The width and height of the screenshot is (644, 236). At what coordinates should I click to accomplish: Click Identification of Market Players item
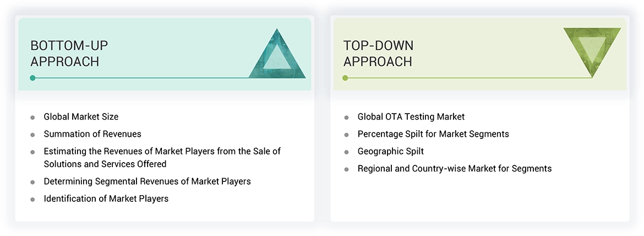click(106, 199)
